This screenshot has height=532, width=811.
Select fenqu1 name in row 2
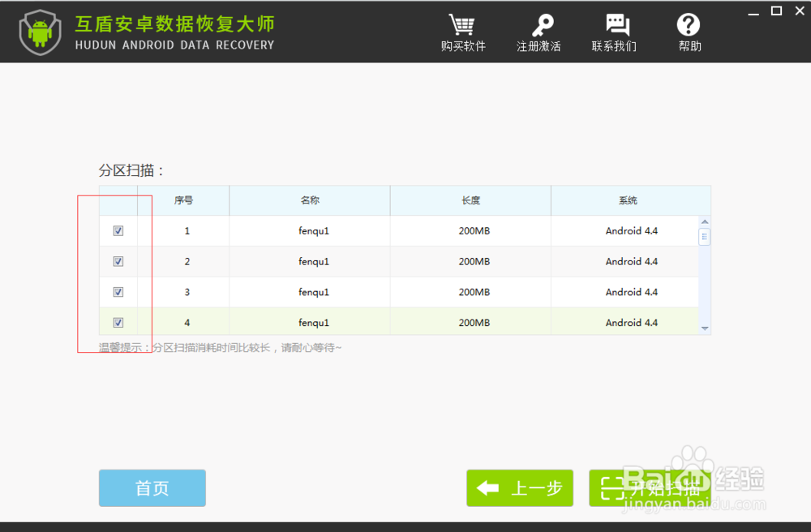tap(313, 262)
